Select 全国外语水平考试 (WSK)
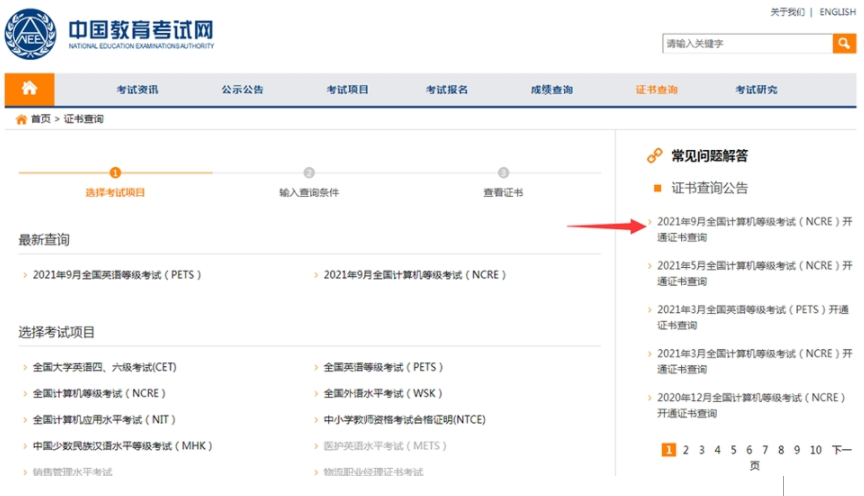The height and width of the screenshot is (496, 864). (383, 393)
